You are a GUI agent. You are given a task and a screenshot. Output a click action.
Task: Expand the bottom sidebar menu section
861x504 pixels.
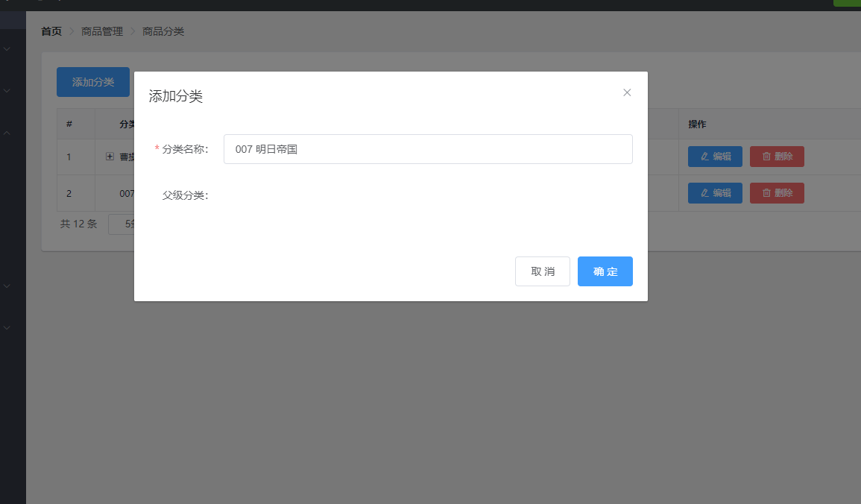click(x=5, y=327)
